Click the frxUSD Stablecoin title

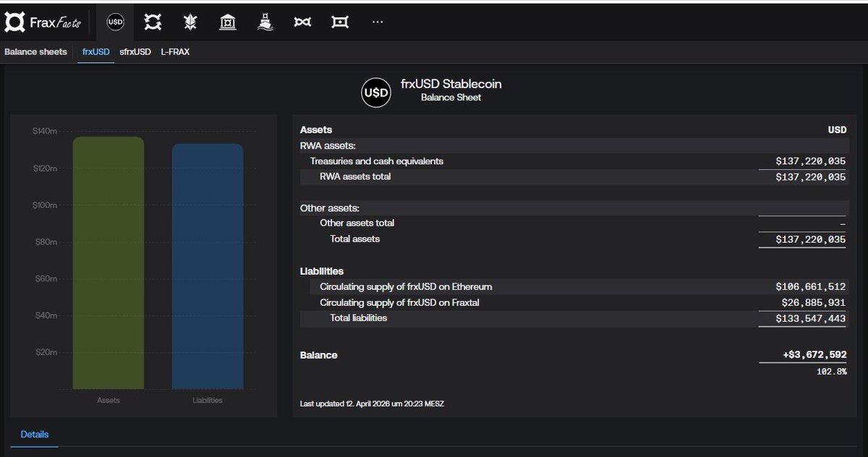point(451,84)
